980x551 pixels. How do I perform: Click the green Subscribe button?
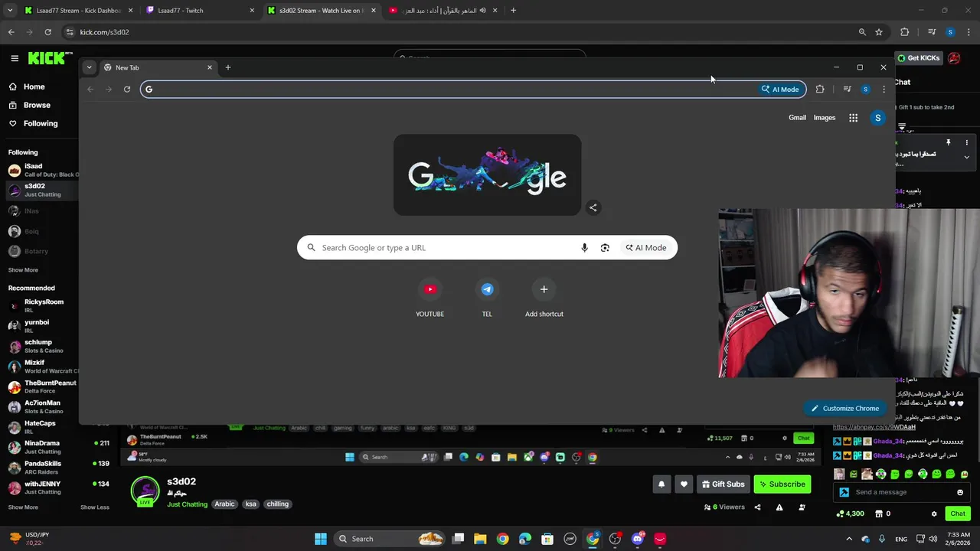[782, 484]
